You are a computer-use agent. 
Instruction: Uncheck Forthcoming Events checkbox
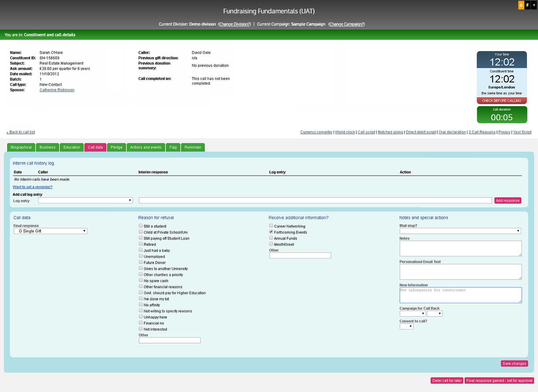point(271,232)
